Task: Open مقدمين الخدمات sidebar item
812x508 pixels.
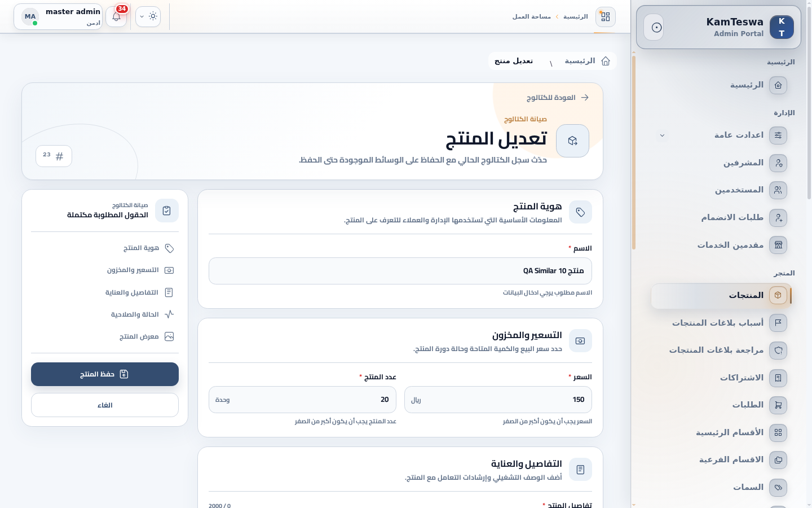Action: coord(721,245)
